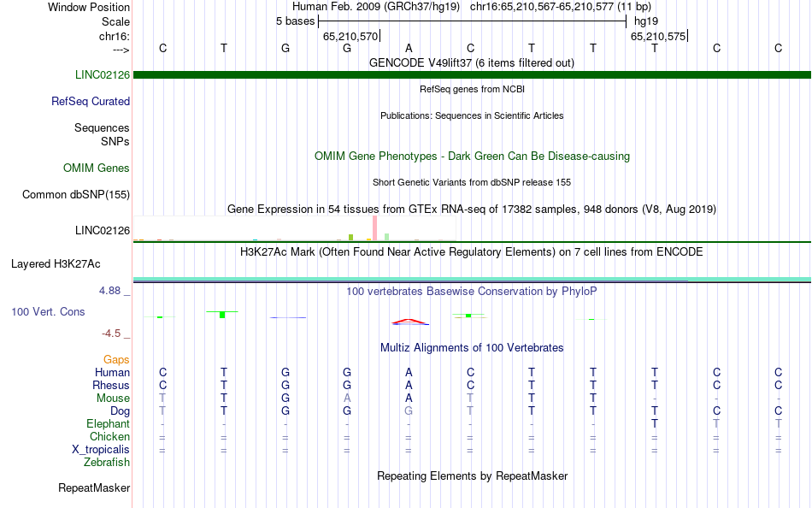Select the Elephant species label
The height and width of the screenshot is (508, 812).
108,423
